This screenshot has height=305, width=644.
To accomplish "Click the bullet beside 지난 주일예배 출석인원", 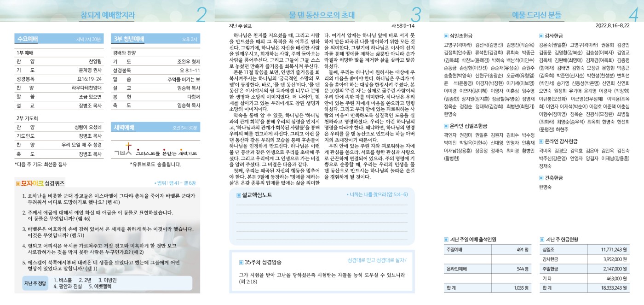I will pos(446,240).
